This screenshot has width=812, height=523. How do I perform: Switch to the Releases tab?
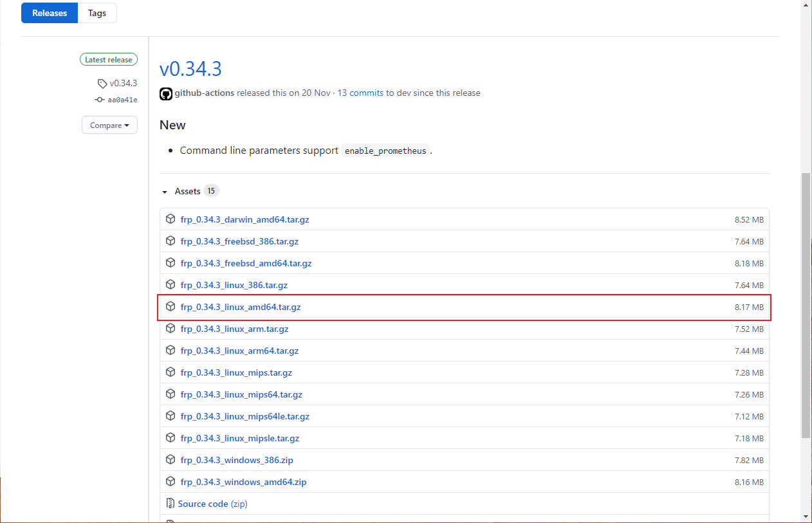(x=50, y=13)
